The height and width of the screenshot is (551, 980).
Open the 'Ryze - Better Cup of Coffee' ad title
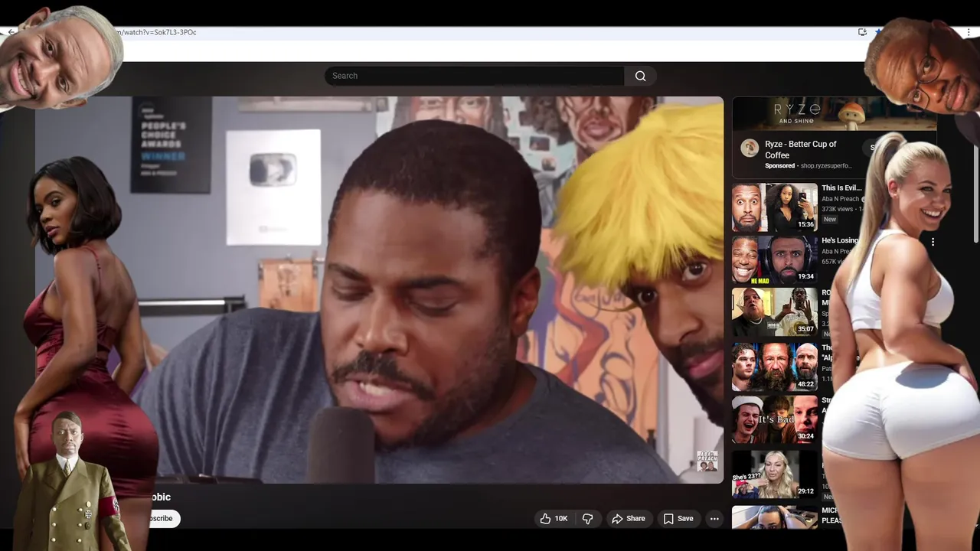[x=801, y=149]
